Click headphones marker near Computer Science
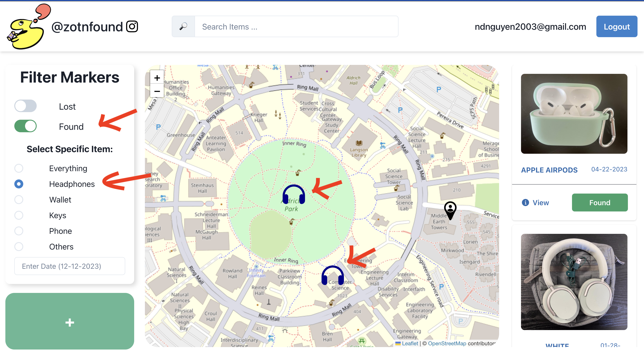This screenshot has width=644, height=354. [x=332, y=275]
